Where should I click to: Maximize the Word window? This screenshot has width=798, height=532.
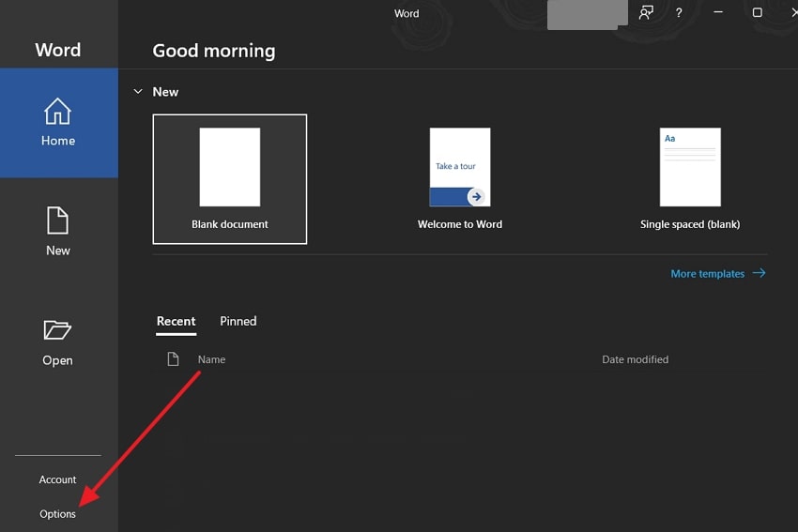(x=758, y=13)
